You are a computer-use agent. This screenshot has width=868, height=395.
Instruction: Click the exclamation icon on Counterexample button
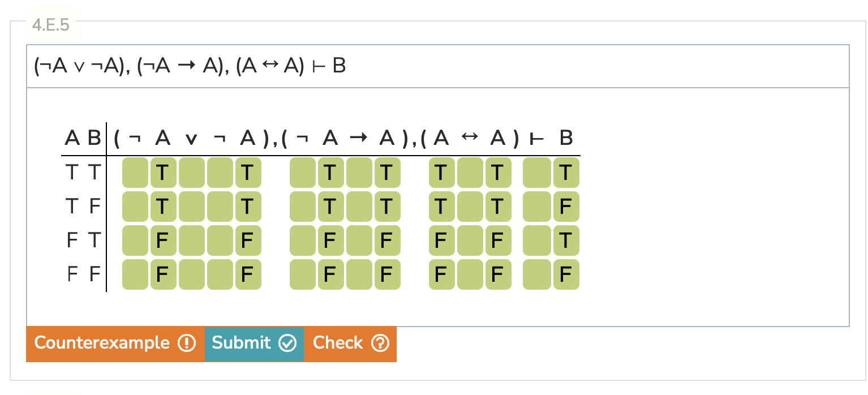(x=187, y=344)
